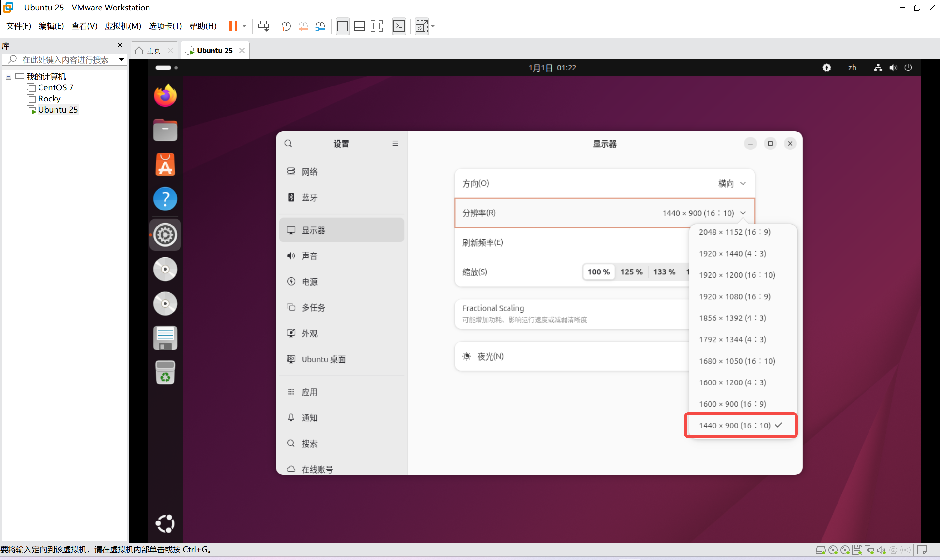The width and height of the screenshot is (940, 560).
Task: Collapse the 我的计算机 tree node
Action: coord(8,77)
